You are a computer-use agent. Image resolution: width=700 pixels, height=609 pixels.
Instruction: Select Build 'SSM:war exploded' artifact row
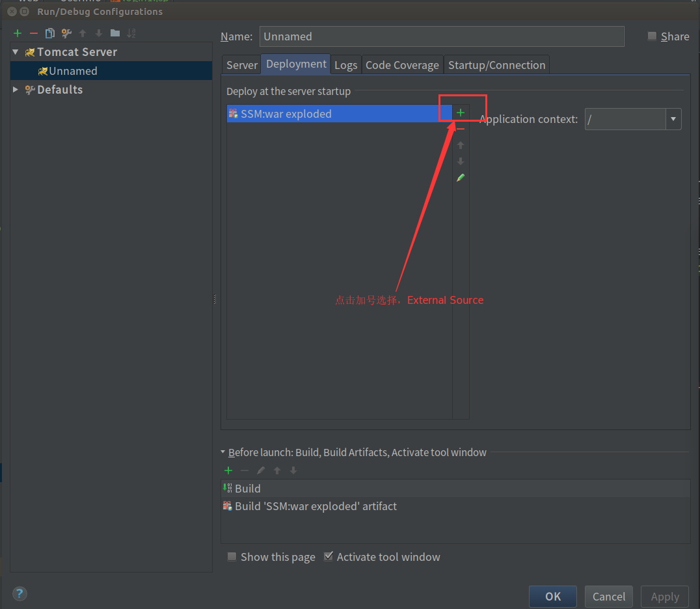[455, 506]
